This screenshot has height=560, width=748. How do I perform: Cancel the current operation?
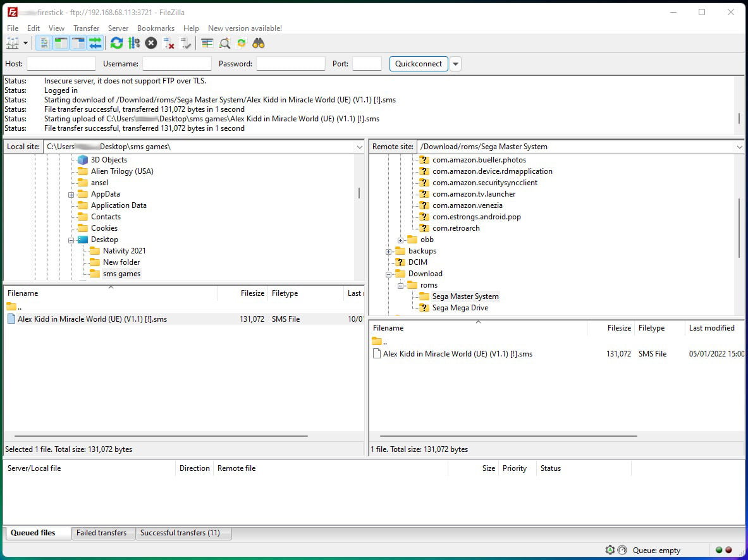[150, 44]
